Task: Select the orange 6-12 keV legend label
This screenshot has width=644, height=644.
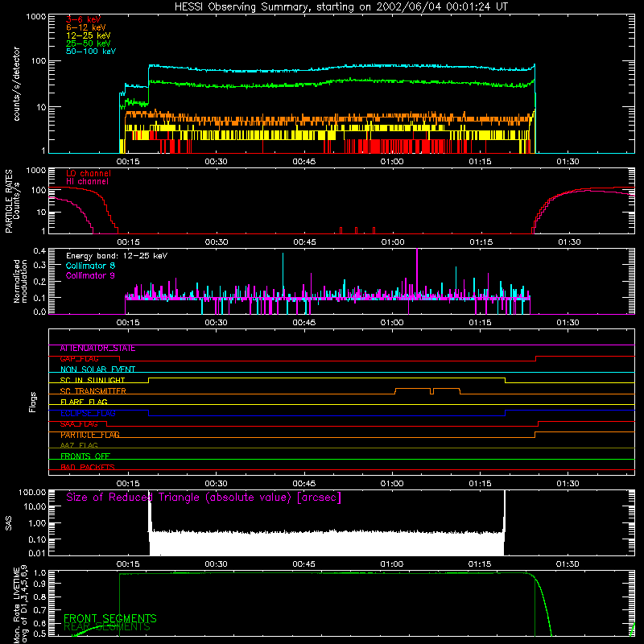Action: pyautogui.click(x=86, y=27)
